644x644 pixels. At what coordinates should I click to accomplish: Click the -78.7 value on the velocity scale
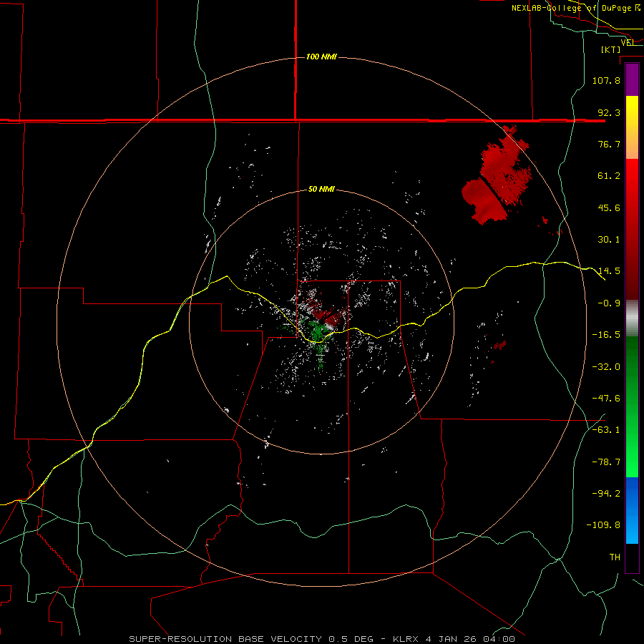pyautogui.click(x=606, y=462)
